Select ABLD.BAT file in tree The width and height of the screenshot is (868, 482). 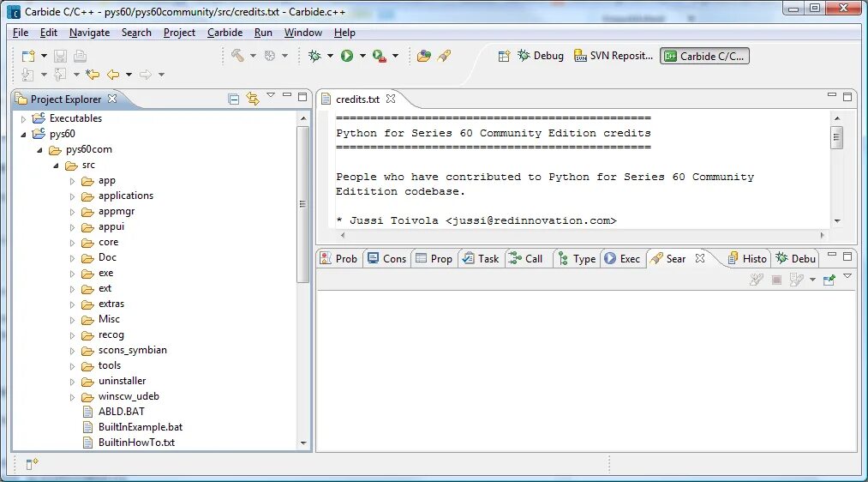click(x=121, y=412)
